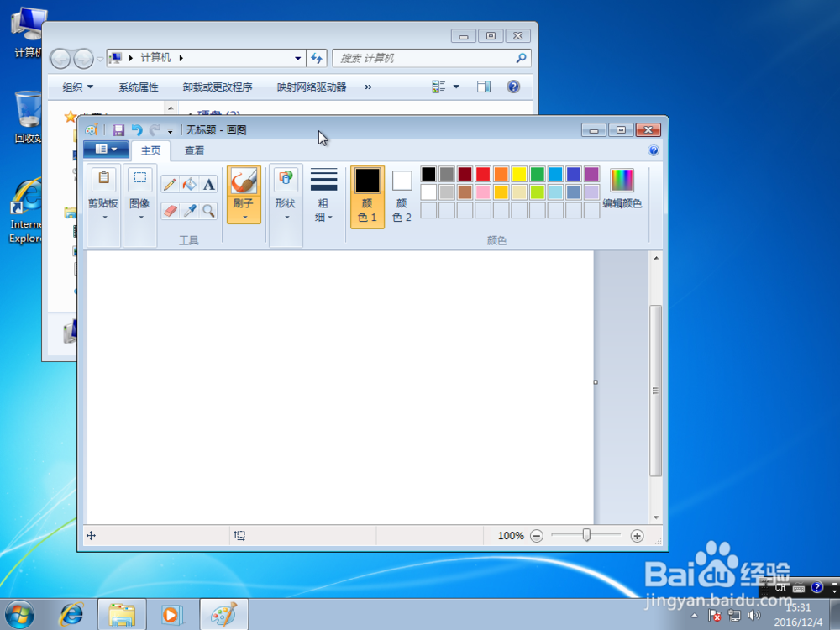The height and width of the screenshot is (630, 840).
Task: Expand the Clipboard (剪贴板) dropdown arrow
Action: [104, 217]
